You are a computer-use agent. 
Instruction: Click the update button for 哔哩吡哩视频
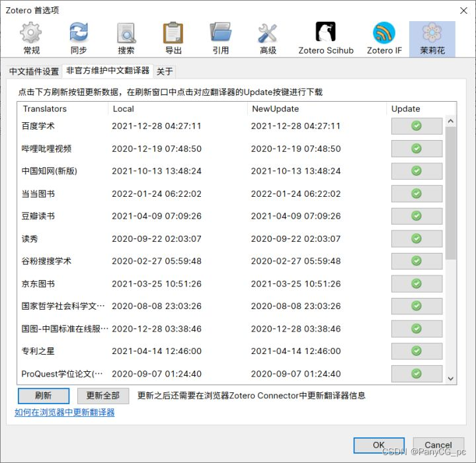pyautogui.click(x=416, y=149)
